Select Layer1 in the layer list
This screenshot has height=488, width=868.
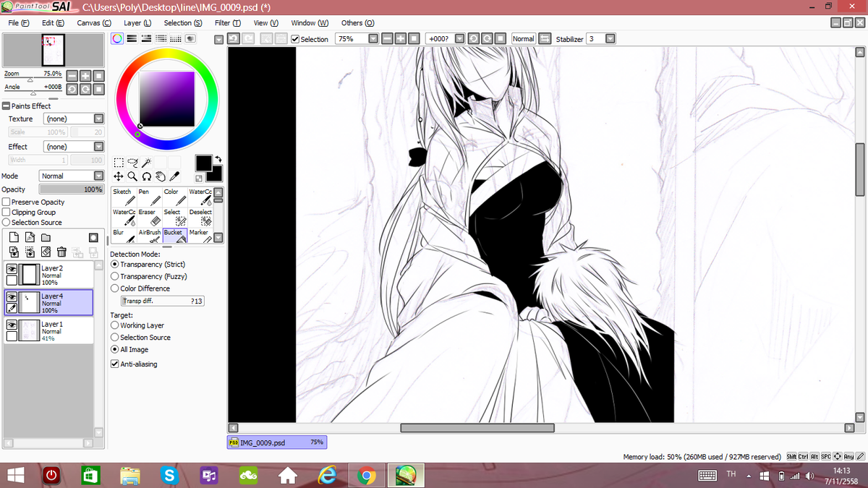(x=48, y=331)
